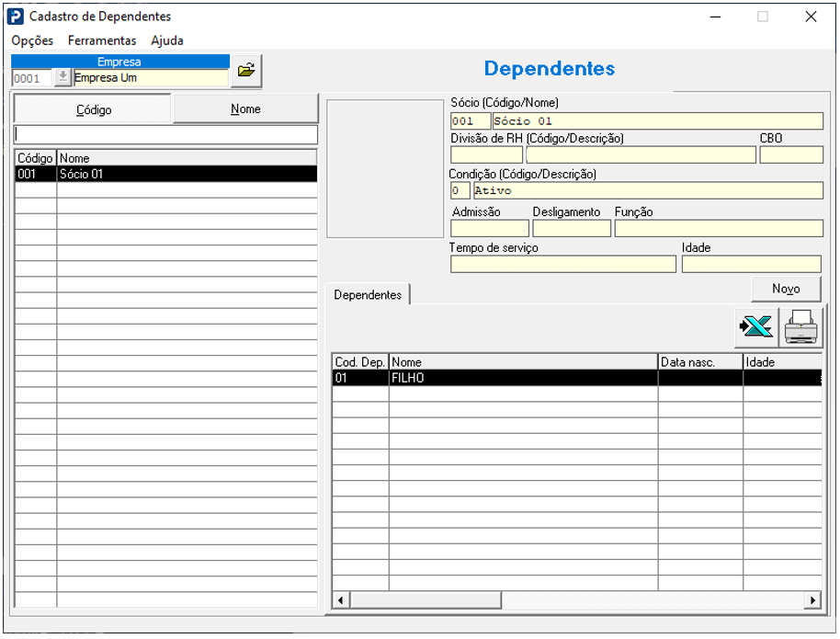Click the Sócio name field

coord(657,121)
